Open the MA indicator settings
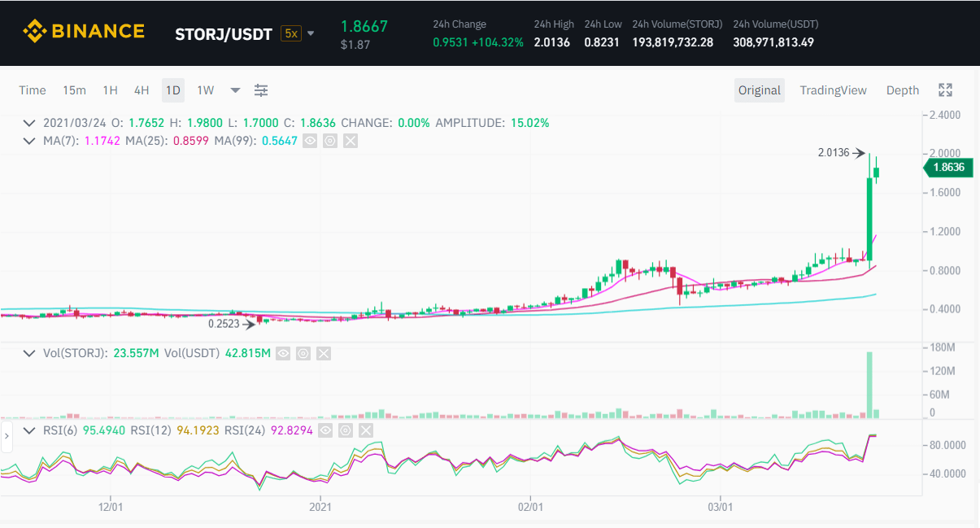The width and height of the screenshot is (980, 528). (329, 141)
